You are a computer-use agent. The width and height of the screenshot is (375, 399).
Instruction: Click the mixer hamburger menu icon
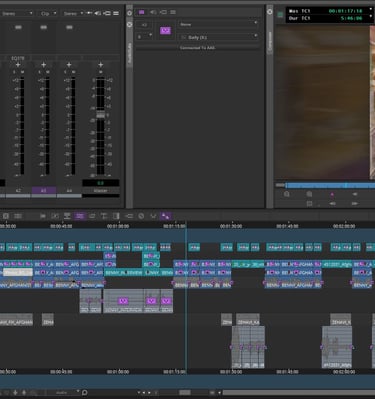(x=116, y=13)
